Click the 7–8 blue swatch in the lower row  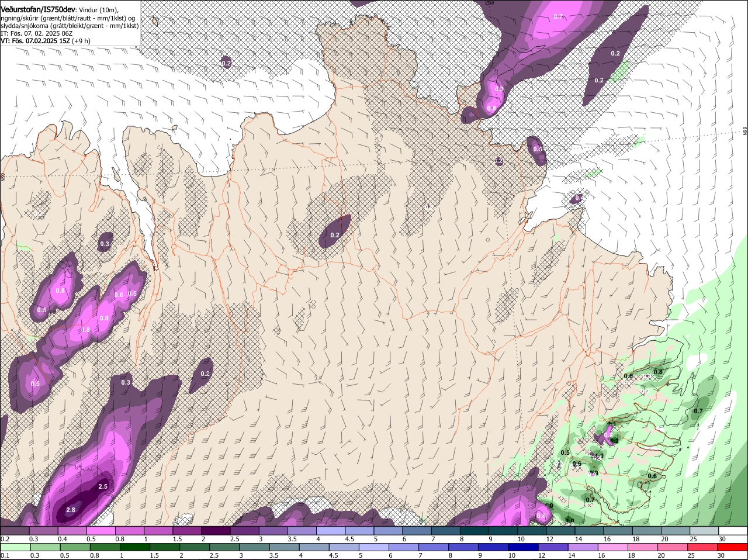coord(434,547)
